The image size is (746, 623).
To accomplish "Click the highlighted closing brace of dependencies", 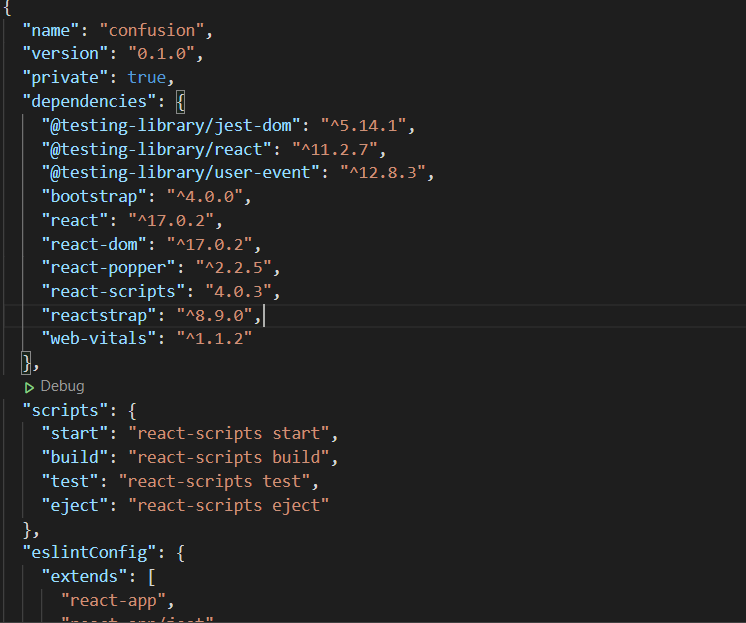I will click(27, 363).
